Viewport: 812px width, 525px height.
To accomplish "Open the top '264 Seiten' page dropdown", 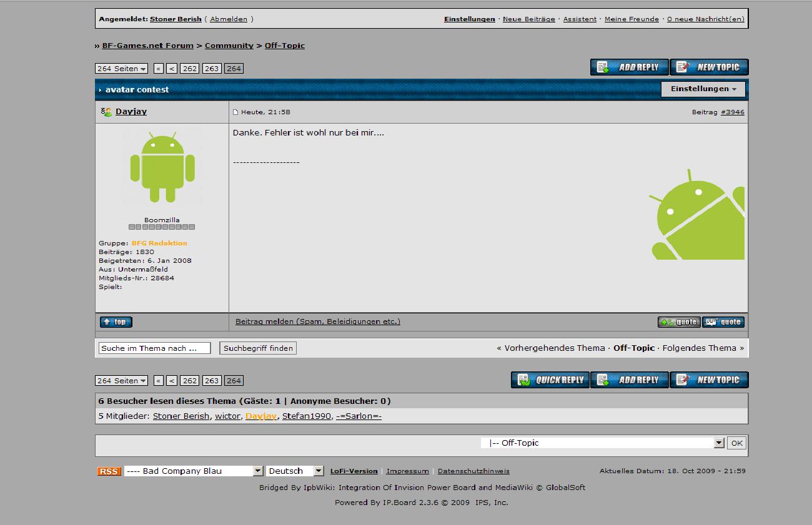I will pos(121,69).
